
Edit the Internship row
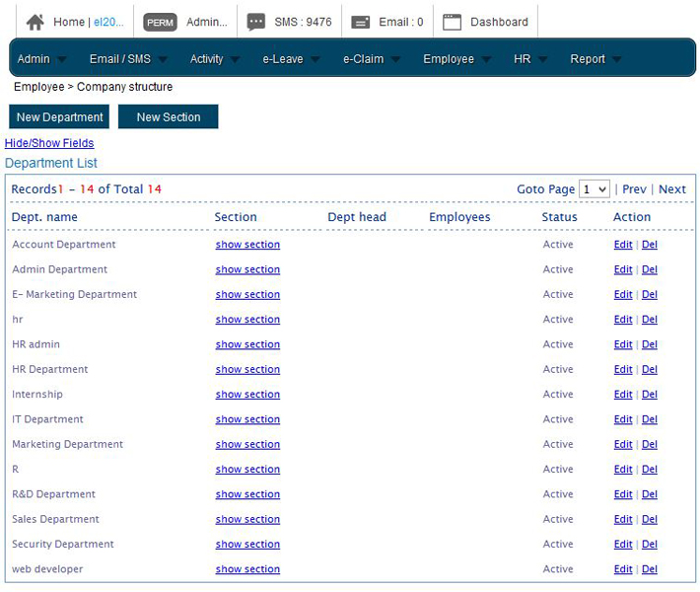(623, 394)
